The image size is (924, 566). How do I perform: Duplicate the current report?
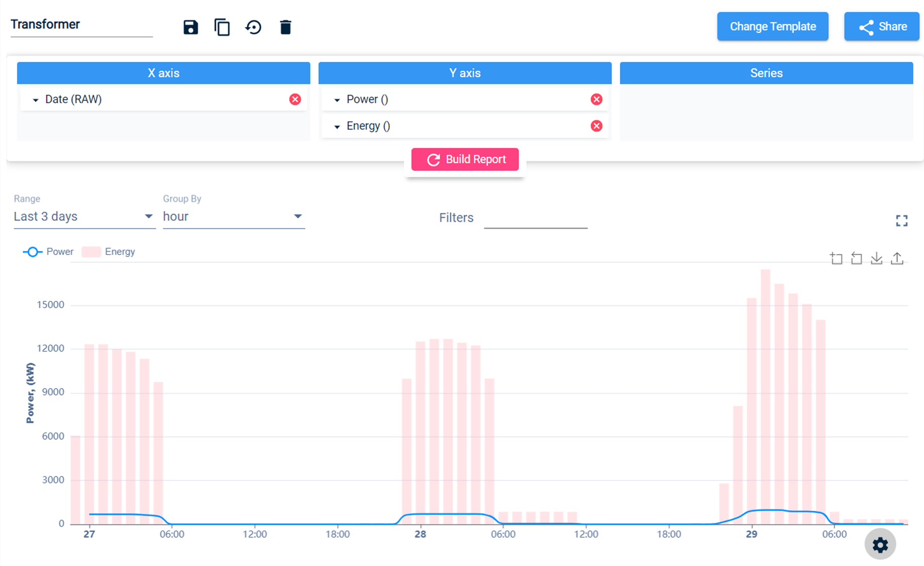tap(222, 27)
